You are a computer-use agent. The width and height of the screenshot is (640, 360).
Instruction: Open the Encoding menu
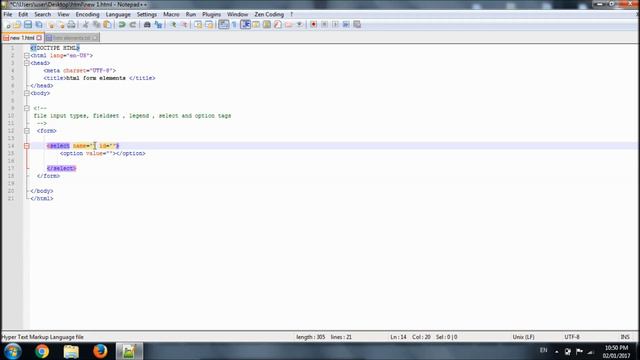click(x=87, y=14)
